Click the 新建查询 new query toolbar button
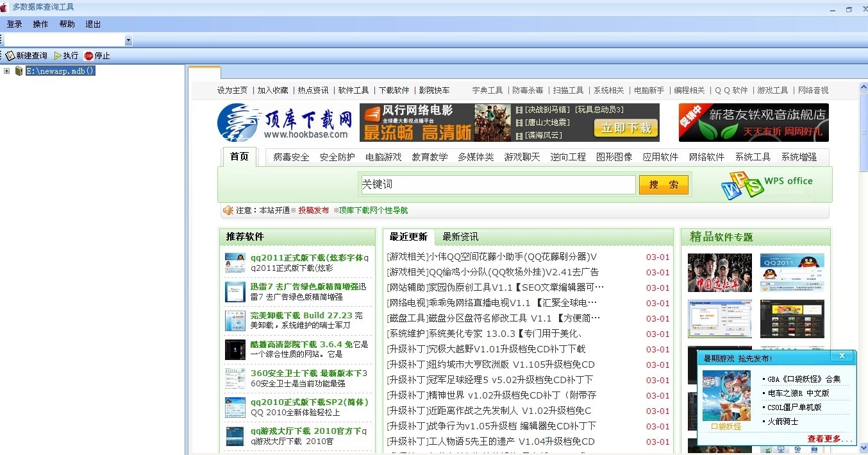This screenshot has height=455, width=868. pos(26,56)
